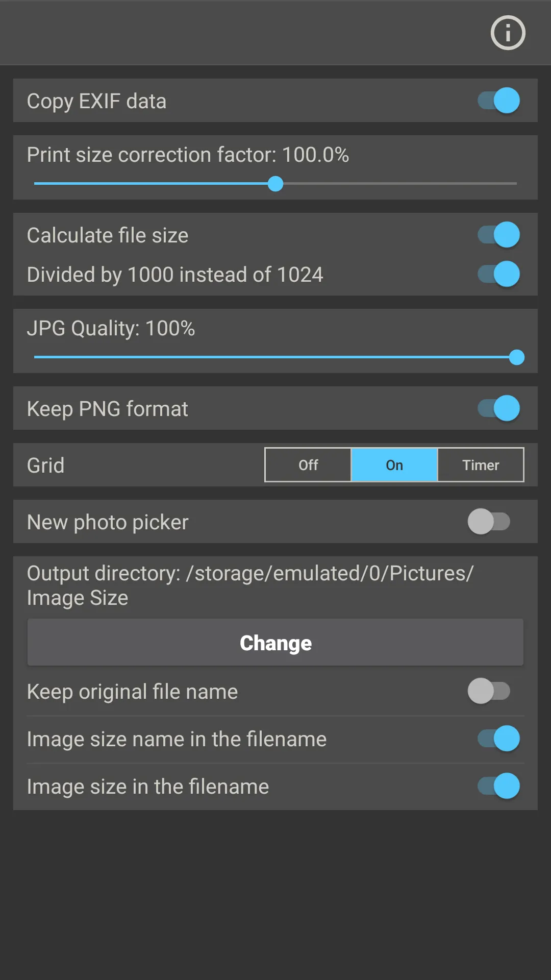The image size is (551, 980).
Task: Click the Copy EXIF data label
Action: [x=96, y=101]
